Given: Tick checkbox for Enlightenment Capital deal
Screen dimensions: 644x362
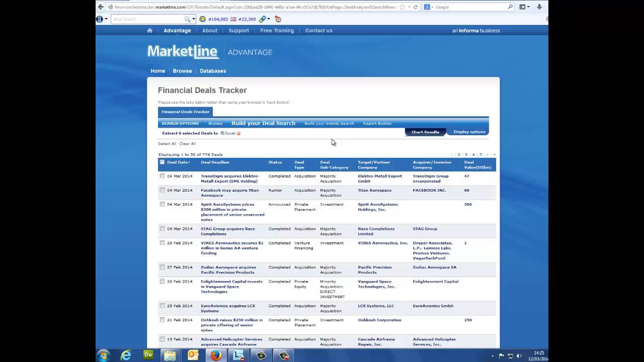Looking at the screenshot, I should [x=162, y=281].
